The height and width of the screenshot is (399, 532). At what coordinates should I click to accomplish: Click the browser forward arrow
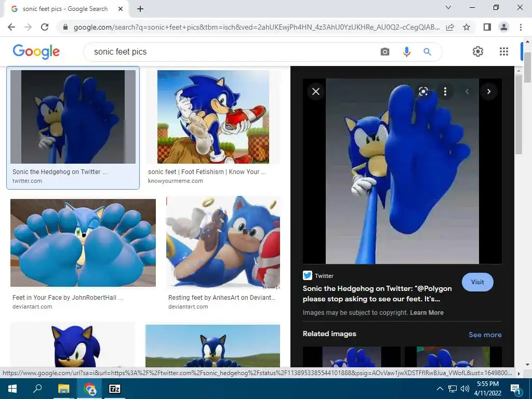click(28, 27)
